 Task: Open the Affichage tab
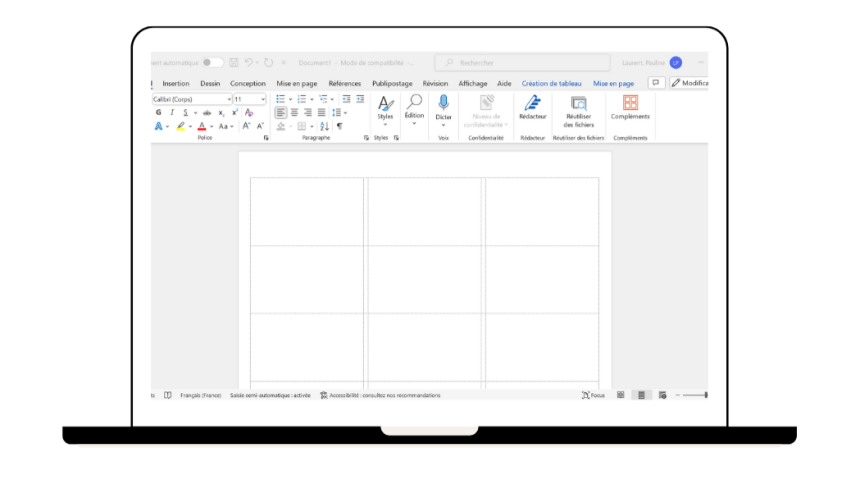coord(473,83)
